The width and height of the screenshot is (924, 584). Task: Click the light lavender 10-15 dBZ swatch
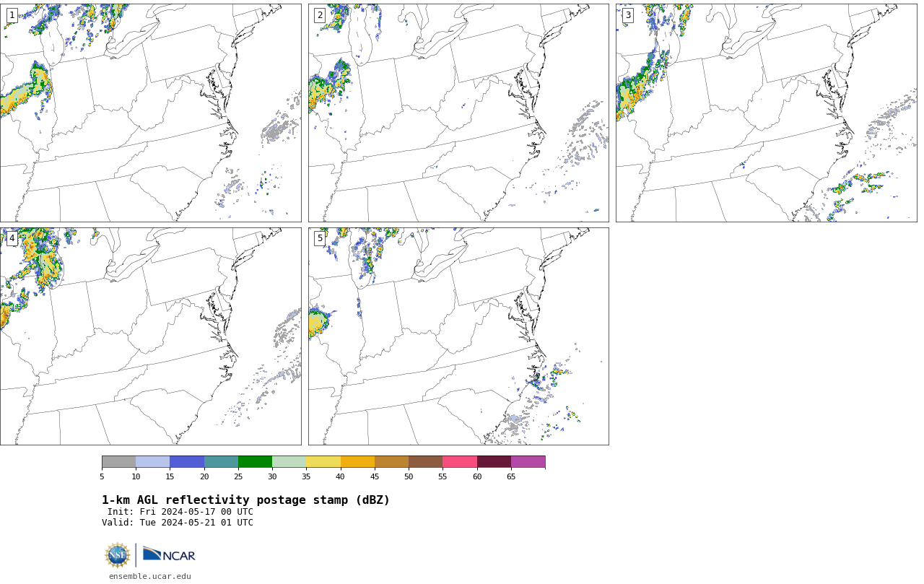tap(153, 462)
